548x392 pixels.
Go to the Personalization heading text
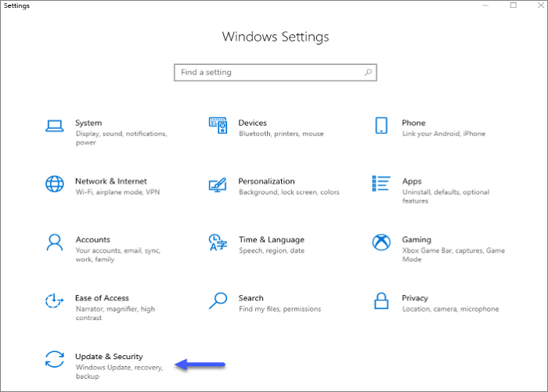coord(266,182)
